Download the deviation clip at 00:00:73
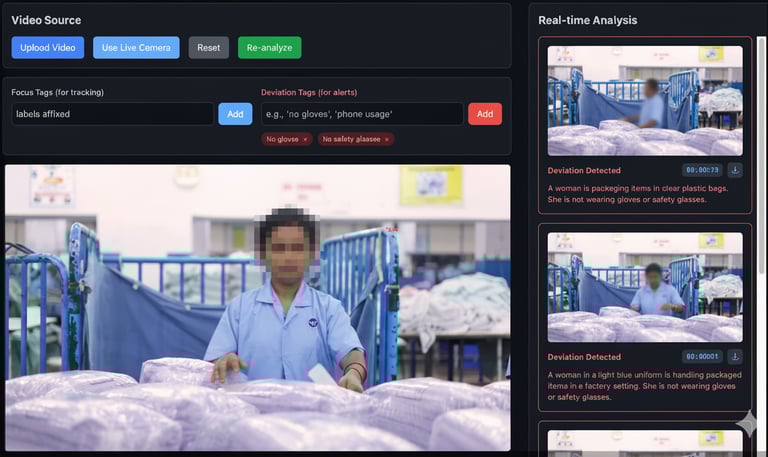 coord(735,170)
